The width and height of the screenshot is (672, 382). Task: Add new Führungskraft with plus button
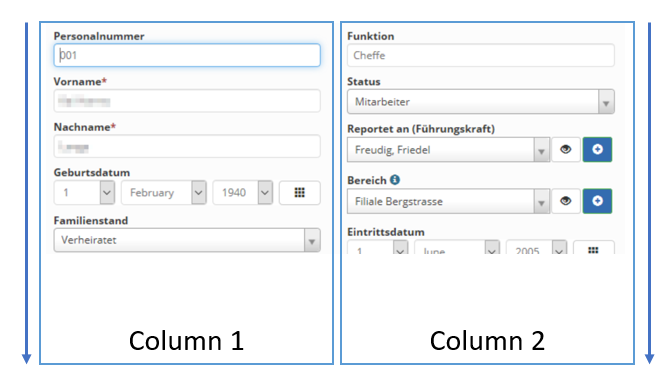[x=597, y=150]
